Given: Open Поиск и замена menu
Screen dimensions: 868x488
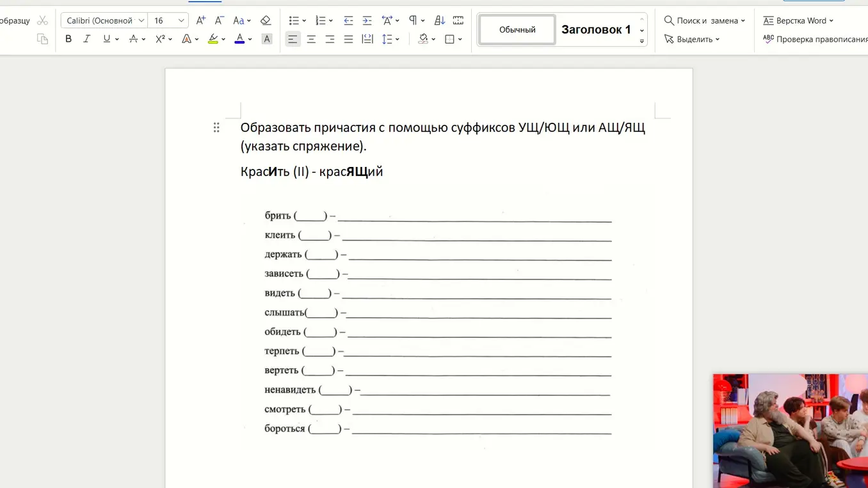Looking at the screenshot, I should (705, 20).
